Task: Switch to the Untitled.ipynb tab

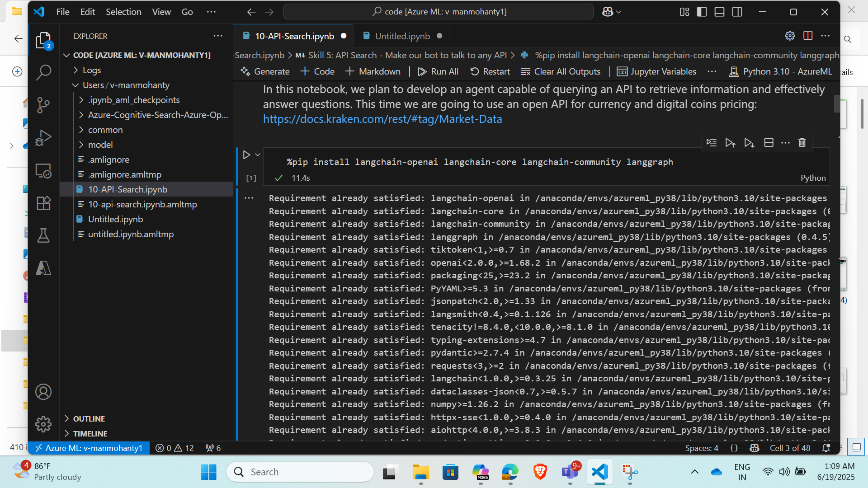Action: pyautogui.click(x=401, y=36)
